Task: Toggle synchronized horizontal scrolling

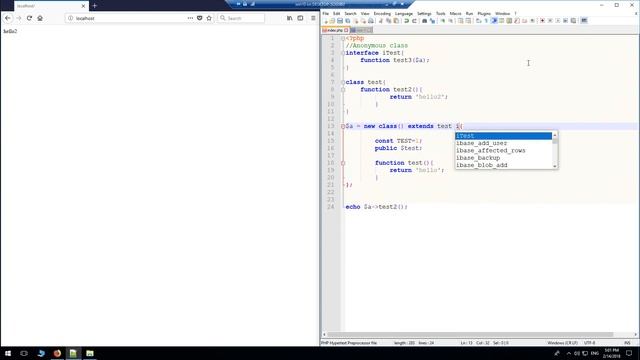Action: (468, 20)
